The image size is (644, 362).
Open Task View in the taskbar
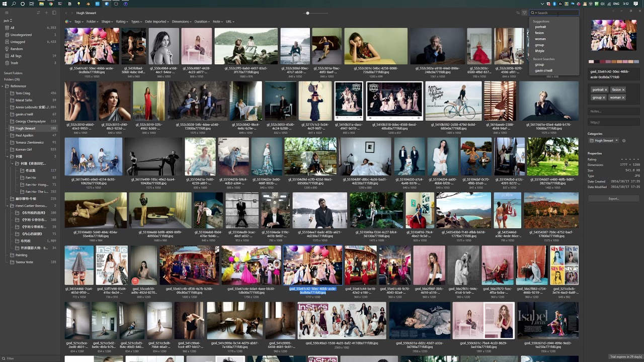tap(32, 4)
